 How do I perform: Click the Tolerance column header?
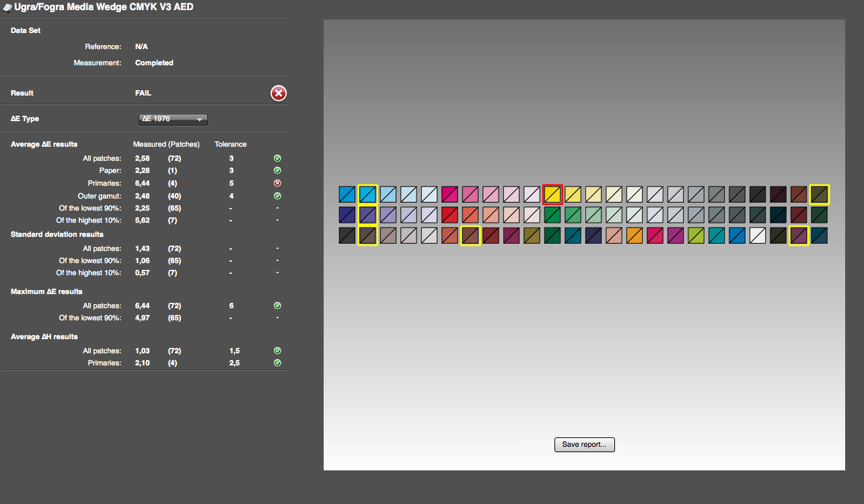230,144
